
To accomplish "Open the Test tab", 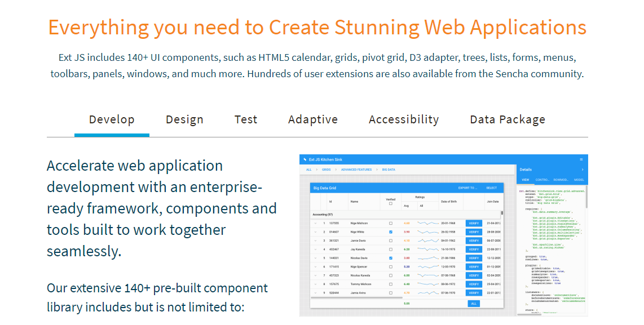I will coord(246,120).
